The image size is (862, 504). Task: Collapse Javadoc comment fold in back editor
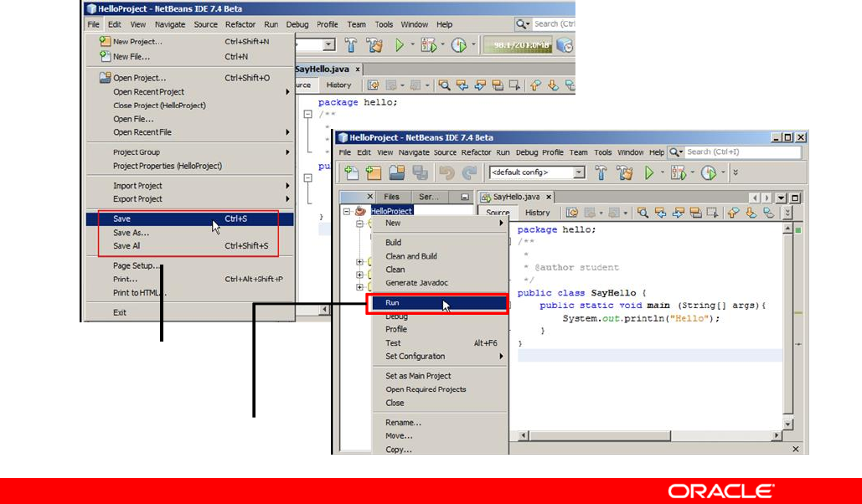pyautogui.click(x=308, y=115)
